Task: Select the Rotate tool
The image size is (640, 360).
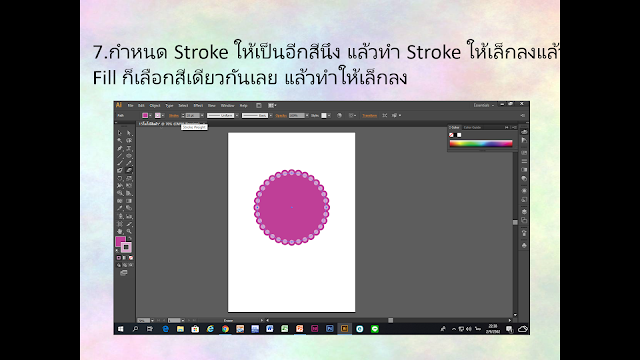Action: pos(120,178)
